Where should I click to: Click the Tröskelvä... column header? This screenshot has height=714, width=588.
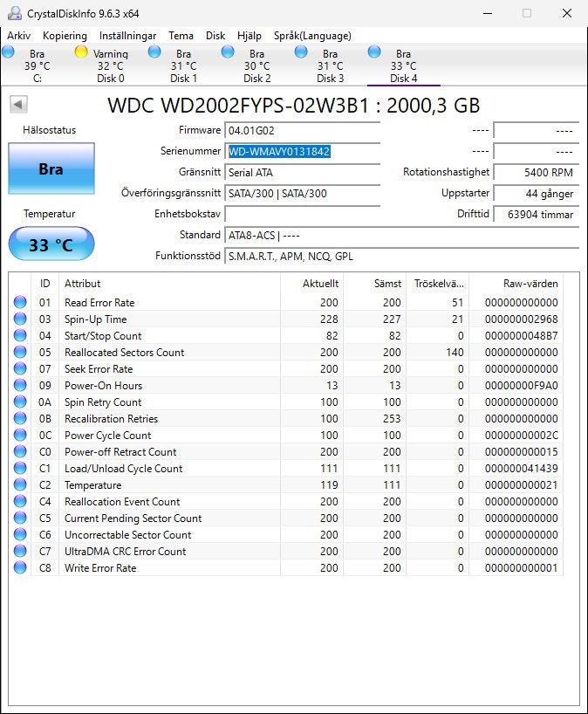(x=438, y=283)
